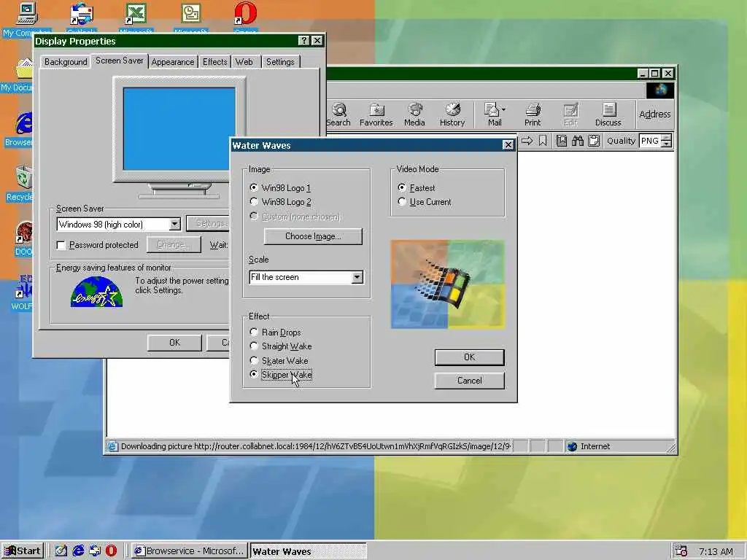Click the Discuss toolbar icon
747x560 pixels.
[608, 114]
